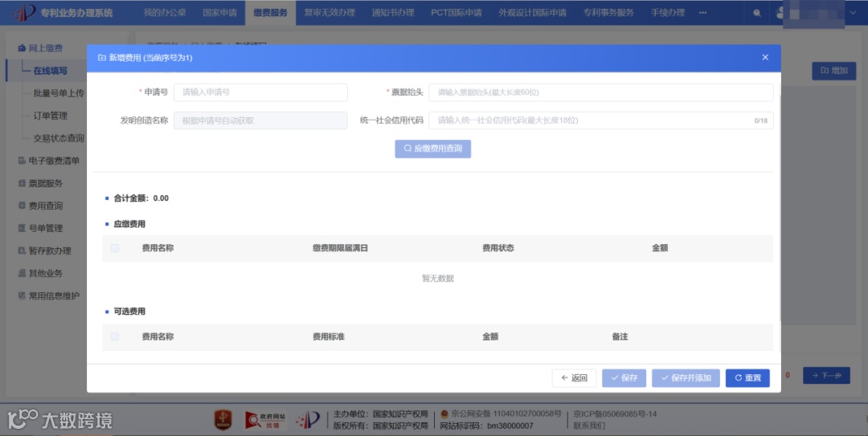Click the dialog's vertical scrollbar
Viewport: 868px width, 436px height.
[780, 207]
